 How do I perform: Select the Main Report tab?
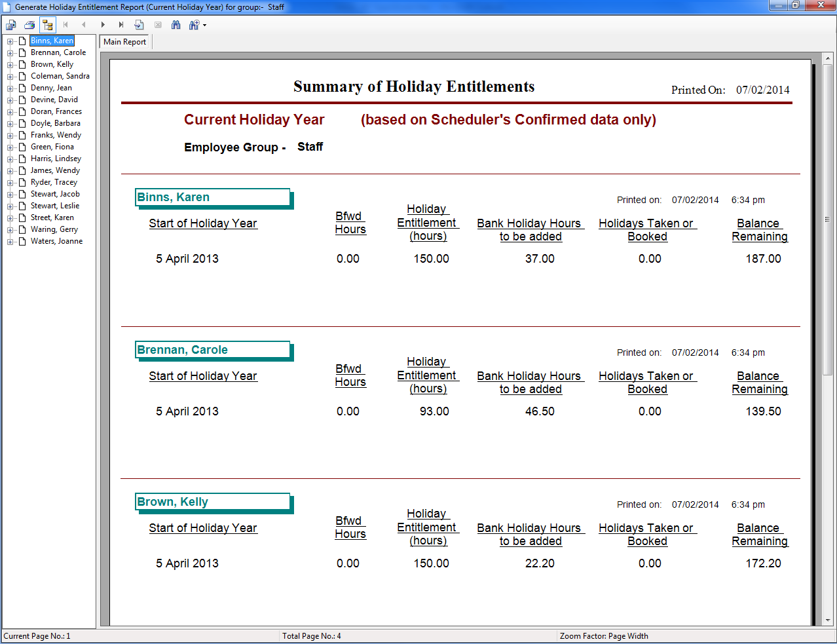pyautogui.click(x=125, y=41)
